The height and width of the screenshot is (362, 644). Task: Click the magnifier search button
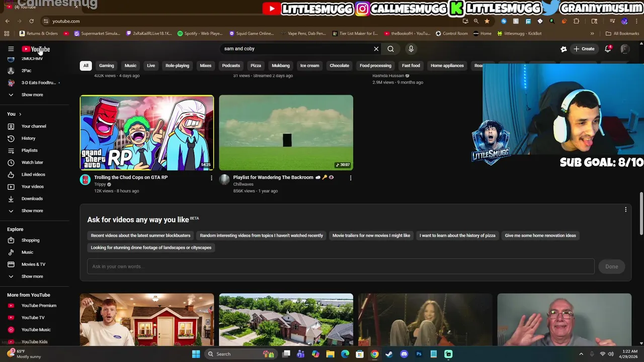(x=390, y=49)
